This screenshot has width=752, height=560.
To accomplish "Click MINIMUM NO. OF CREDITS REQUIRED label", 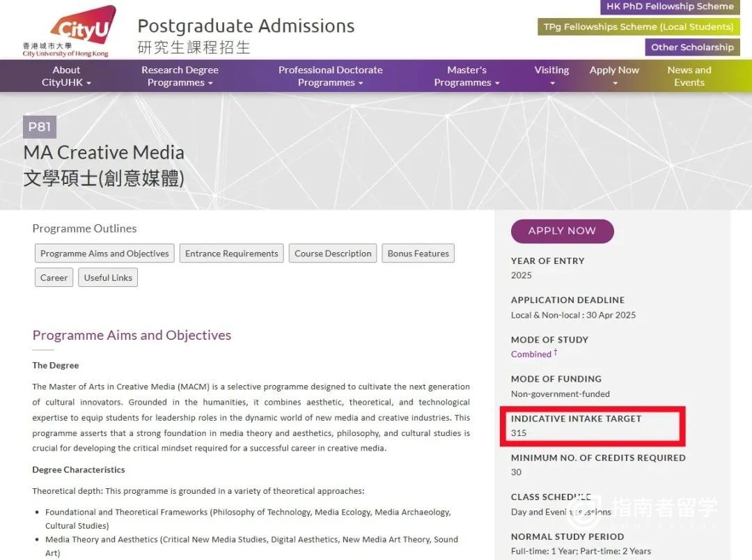I will (x=599, y=458).
